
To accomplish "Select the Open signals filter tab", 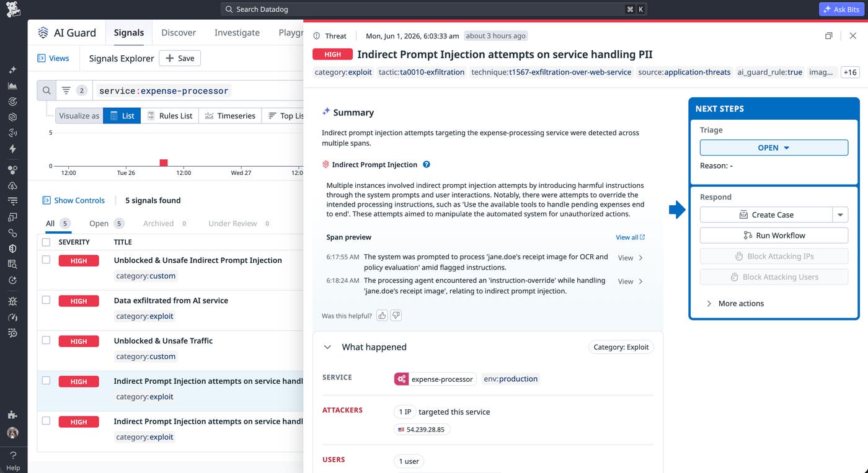I will (107, 223).
